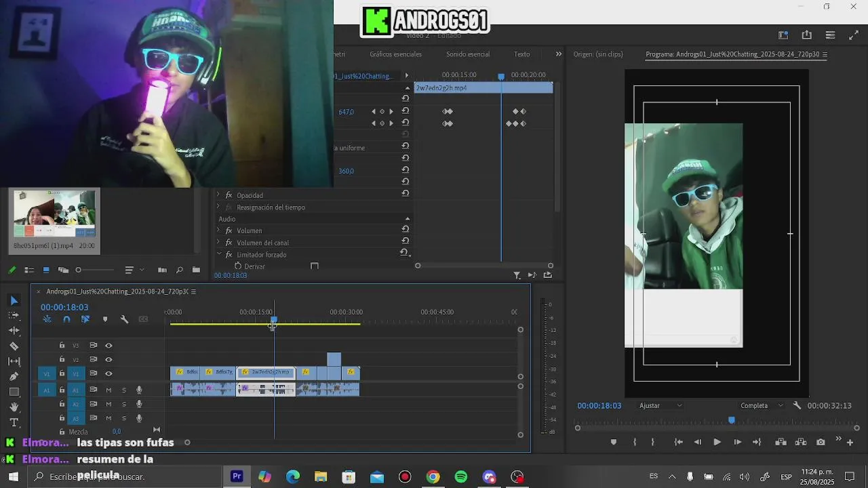
Task: Open the workspace share export icon
Action: pyautogui.click(x=806, y=35)
